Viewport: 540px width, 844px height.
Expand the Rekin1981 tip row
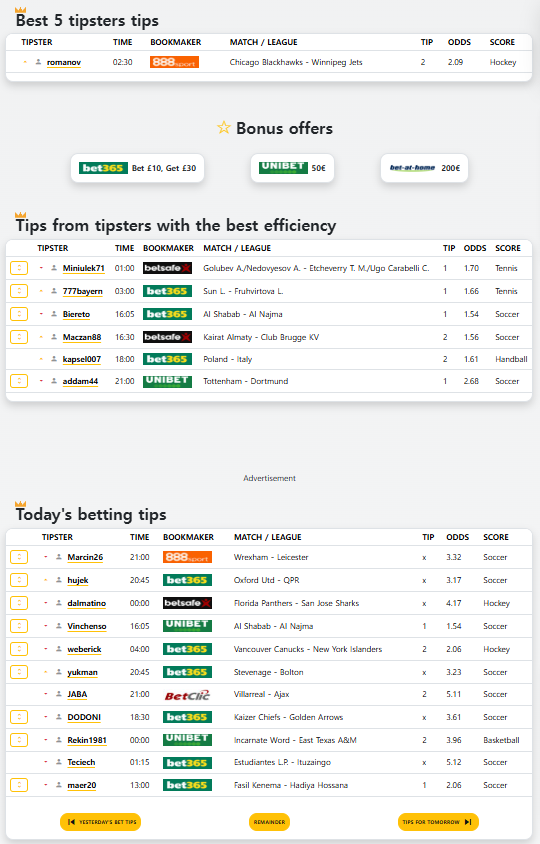[19, 740]
